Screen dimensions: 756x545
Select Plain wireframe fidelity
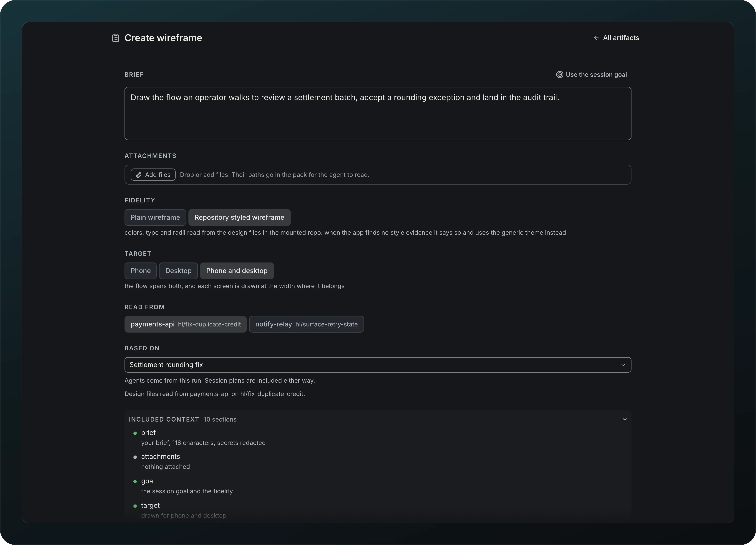click(x=155, y=217)
